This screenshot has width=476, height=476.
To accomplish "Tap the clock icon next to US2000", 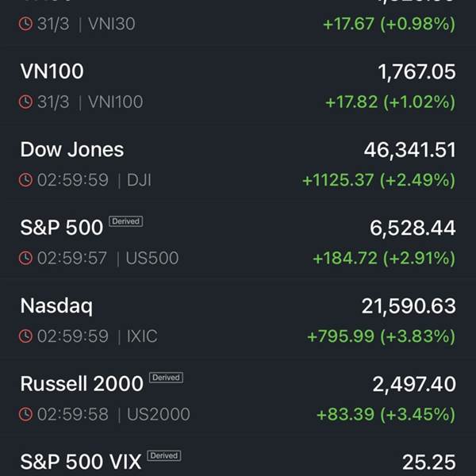I will [25, 414].
